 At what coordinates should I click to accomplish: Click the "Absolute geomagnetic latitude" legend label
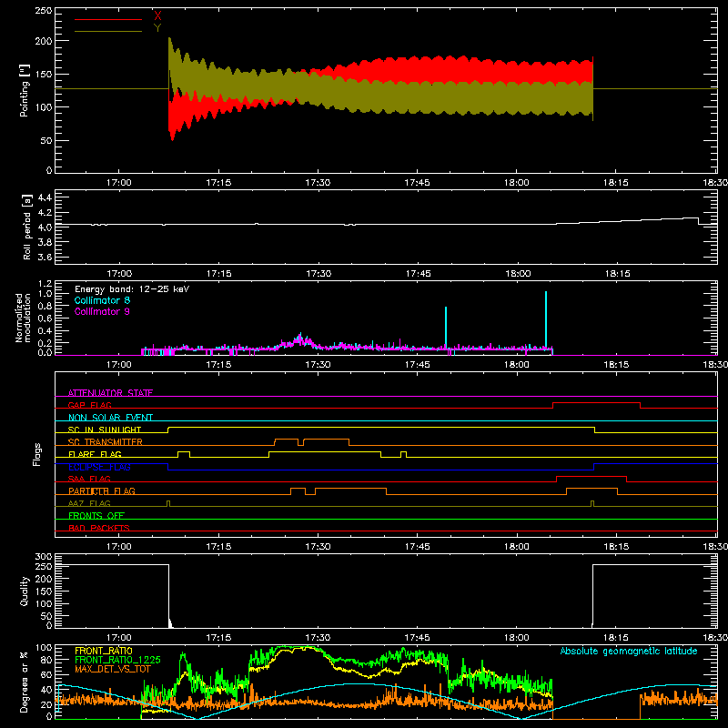tap(629, 652)
